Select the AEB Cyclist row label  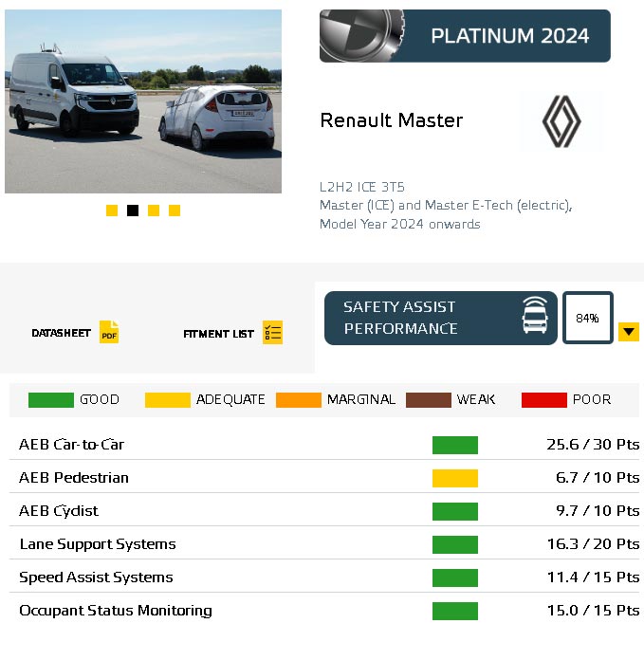coord(59,511)
